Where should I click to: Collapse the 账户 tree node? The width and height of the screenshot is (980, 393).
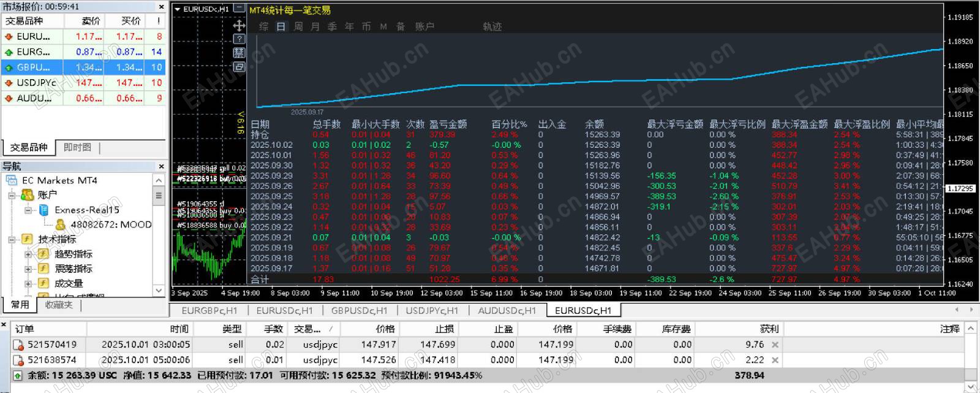click(x=12, y=195)
